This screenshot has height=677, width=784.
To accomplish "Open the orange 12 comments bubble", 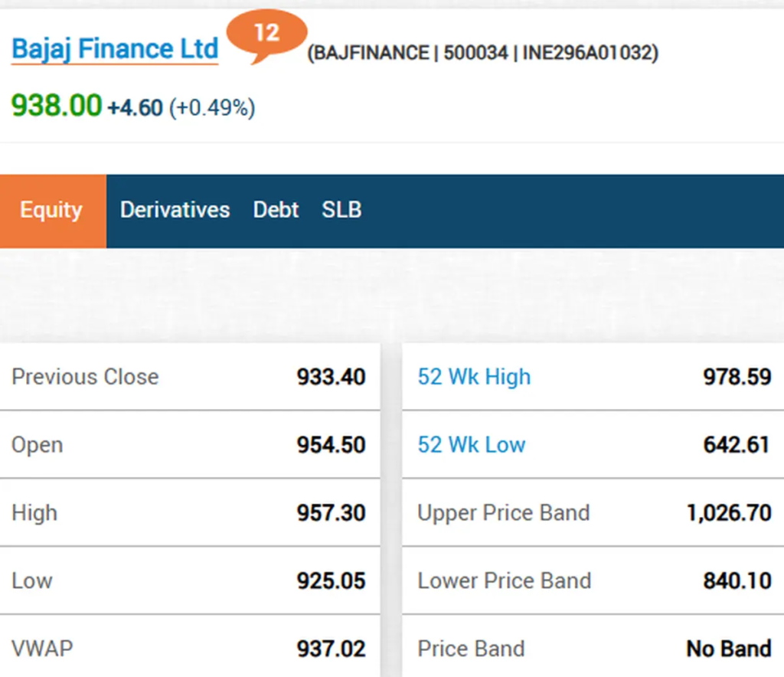I will [x=266, y=35].
